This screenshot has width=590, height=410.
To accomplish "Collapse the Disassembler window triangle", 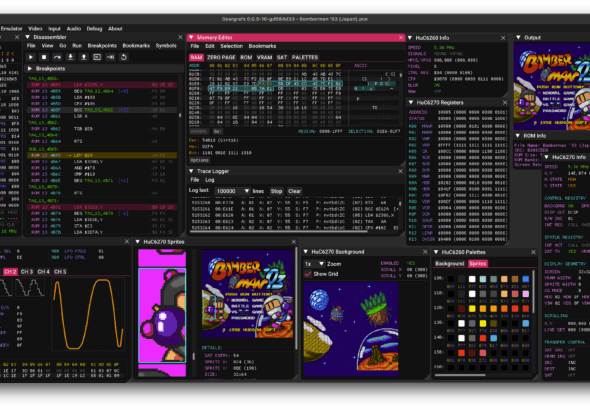I will tap(27, 37).
